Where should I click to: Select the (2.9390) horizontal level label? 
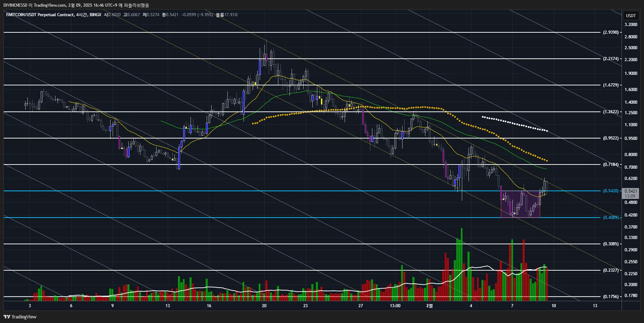pos(611,32)
